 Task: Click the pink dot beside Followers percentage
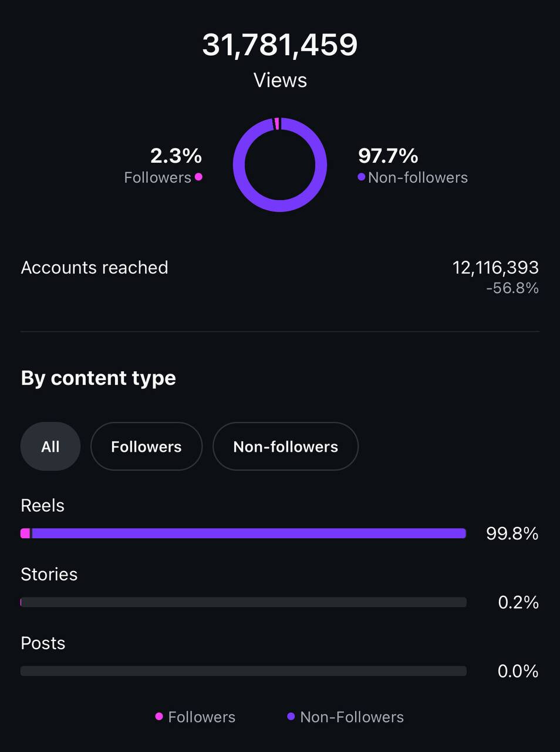[x=198, y=177]
